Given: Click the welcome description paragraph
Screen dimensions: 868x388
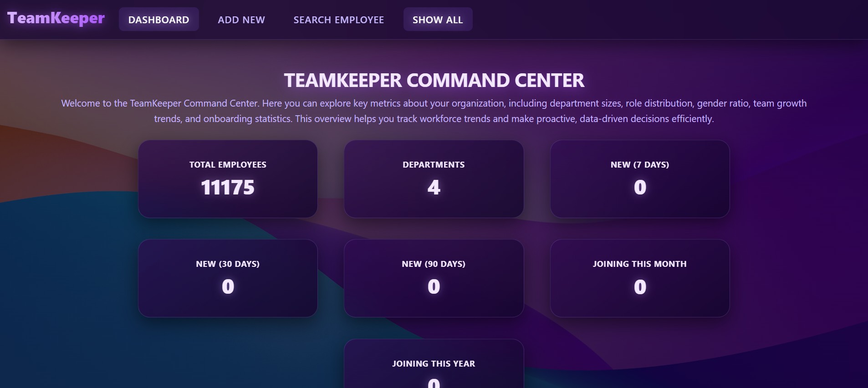Looking at the screenshot, I should click(434, 111).
